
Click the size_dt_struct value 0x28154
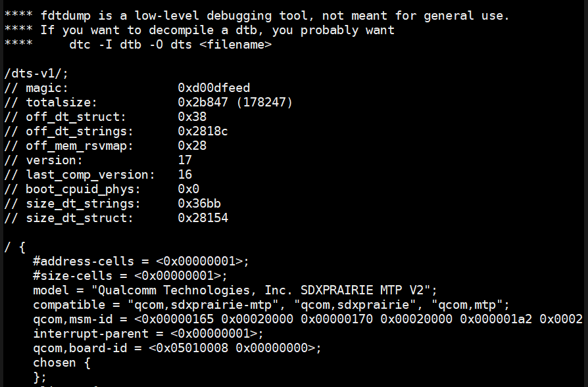coord(203,218)
